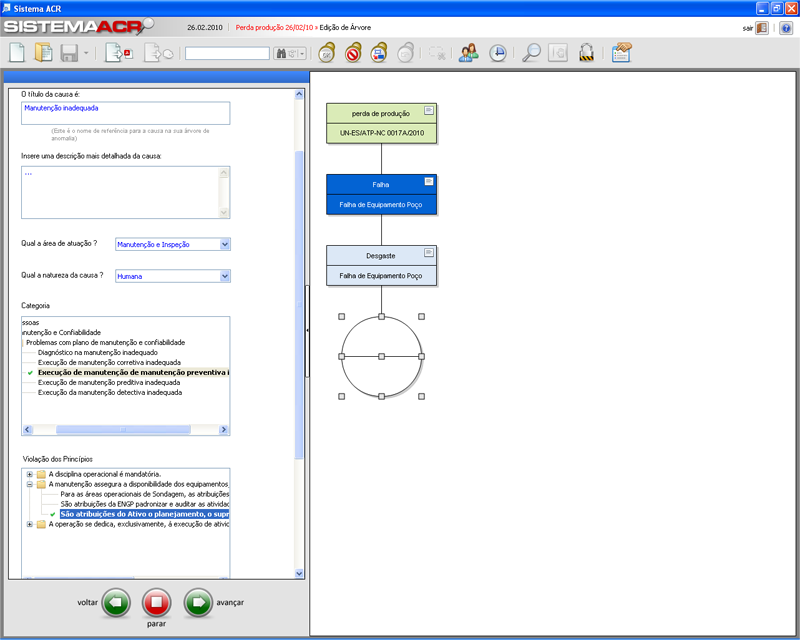
Task: Save using the floppy disk icon
Action: (69, 53)
